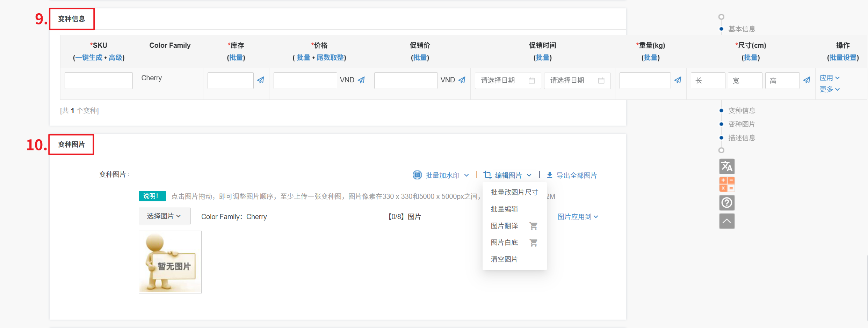
Task: Click cart icon next to 图片翻译
Action: click(x=533, y=226)
